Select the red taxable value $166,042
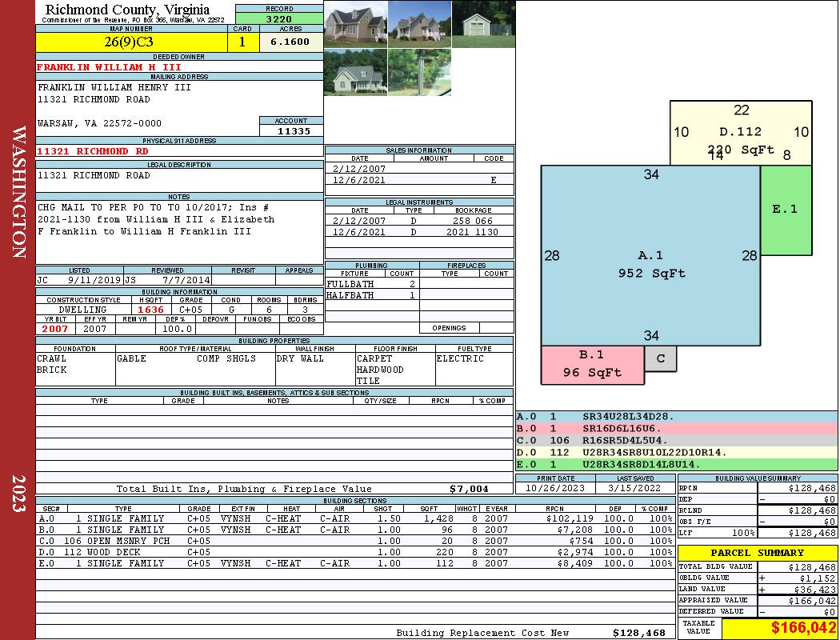 point(803,628)
